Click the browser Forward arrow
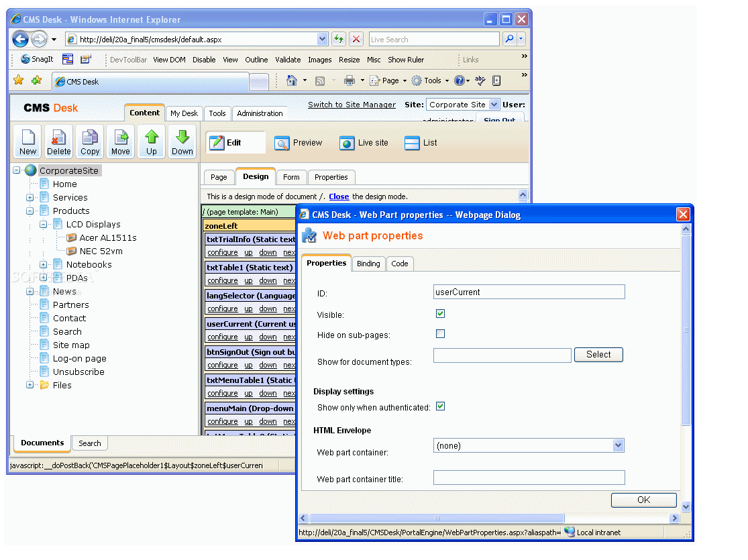Viewport: 748px width, 560px height. (39, 39)
